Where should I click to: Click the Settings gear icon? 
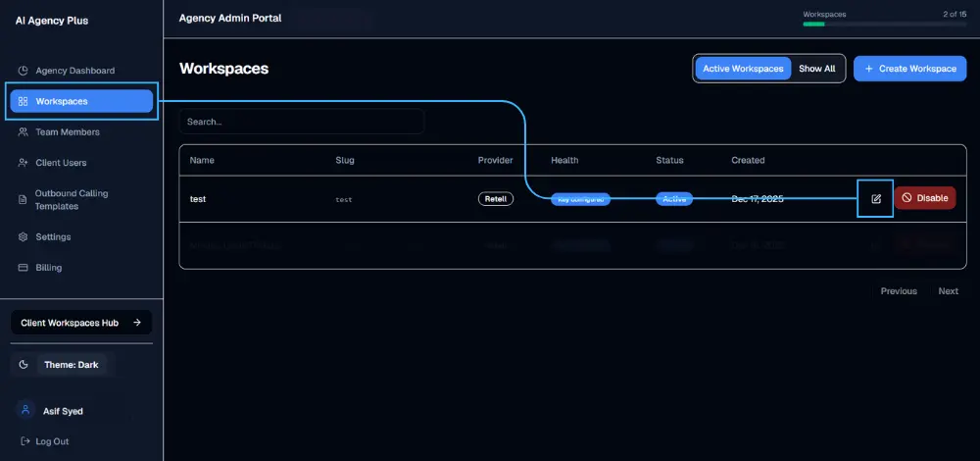[24, 237]
